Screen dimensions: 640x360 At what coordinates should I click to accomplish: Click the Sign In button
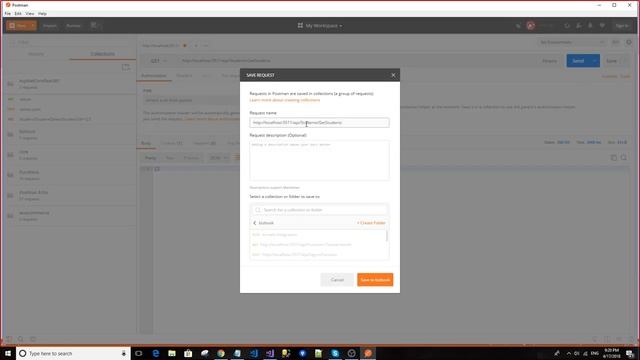click(x=622, y=26)
